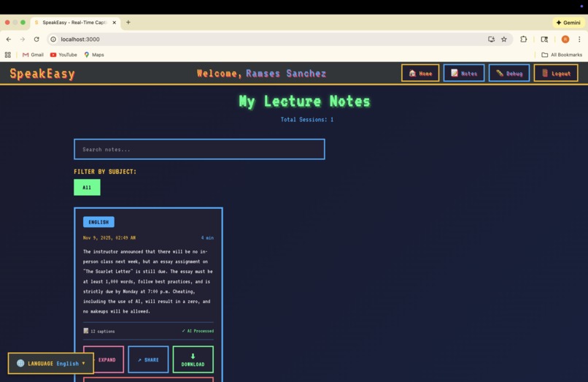Click the note date Nov 9, 2025, 02:49 AM
This screenshot has width=588, height=382.
pyautogui.click(x=109, y=238)
